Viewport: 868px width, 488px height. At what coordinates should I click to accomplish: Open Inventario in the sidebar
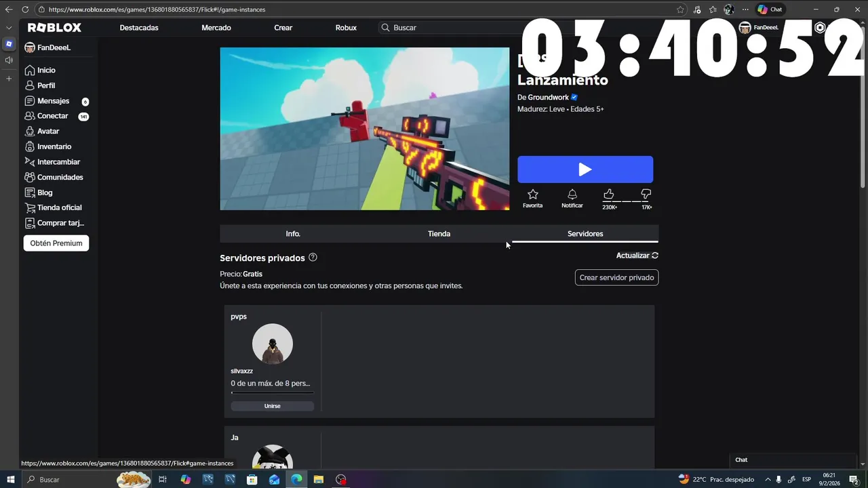point(48,146)
